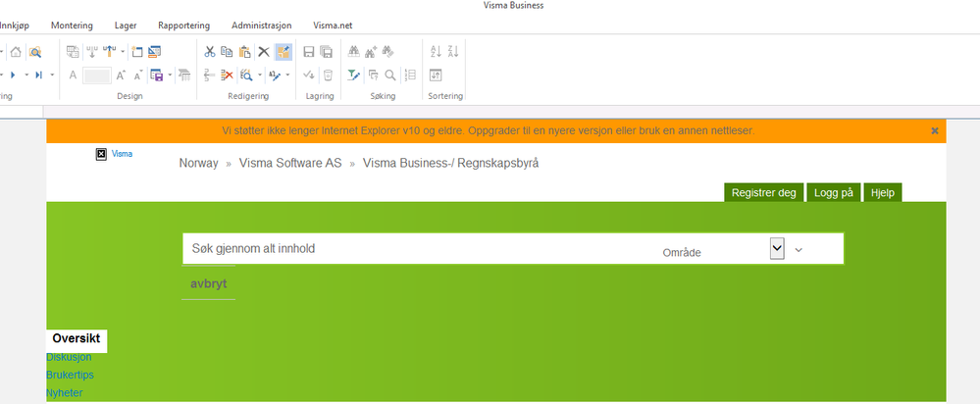The width and height of the screenshot is (980, 404).
Task: Open the layout design ruler icon
Action: (154, 52)
